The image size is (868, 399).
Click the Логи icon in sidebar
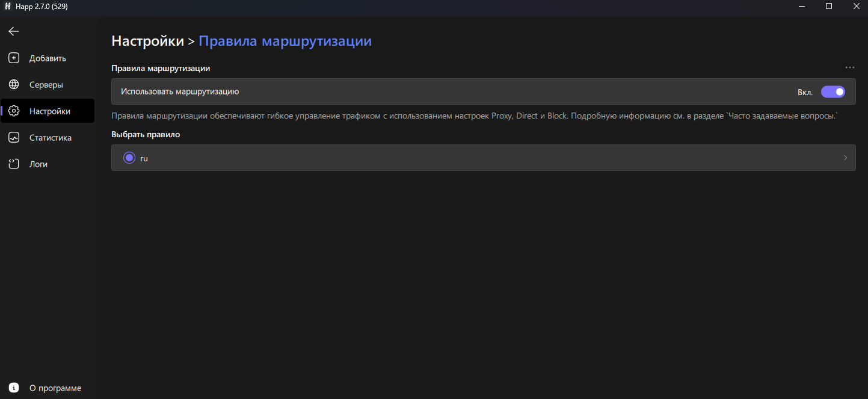14,164
